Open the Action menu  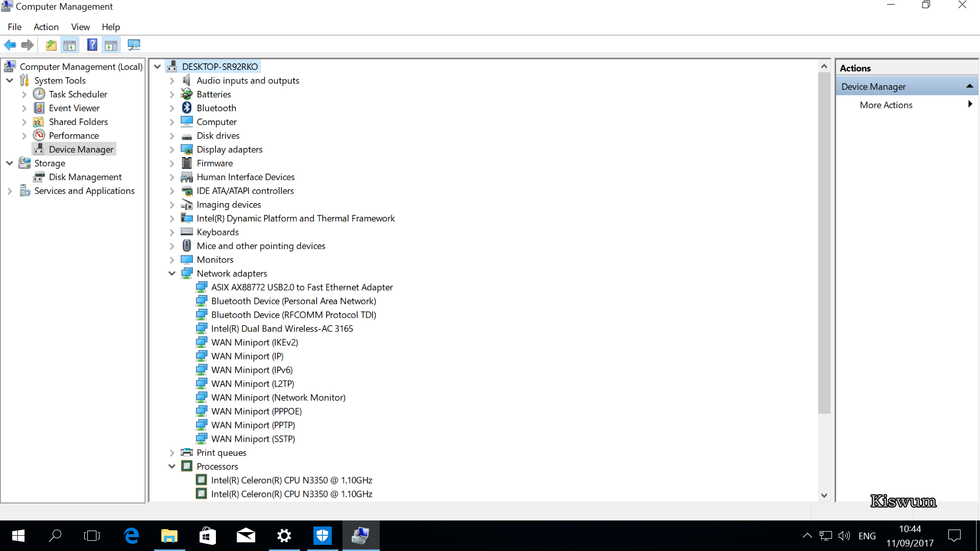coord(46,27)
